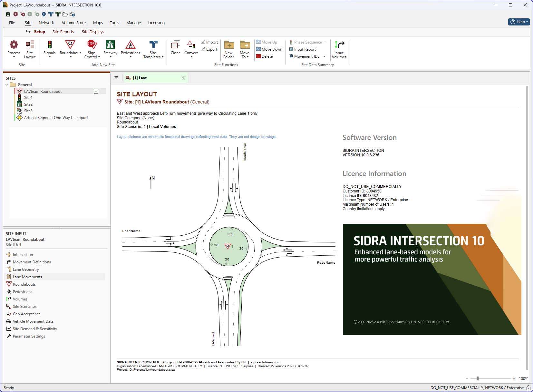The image size is (533, 392).
Task: Toggle the LAVteam Roundabout checkbox
Action: pos(96,91)
